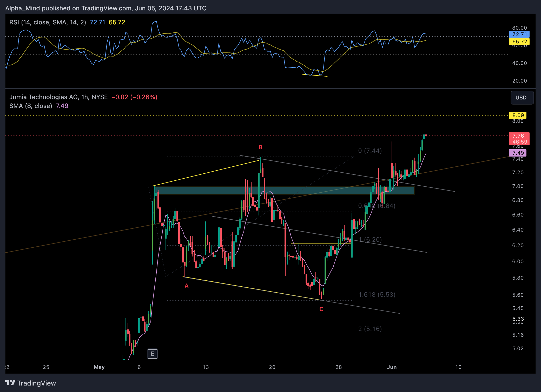Click the Fibonacci level 0 (7.44) label

click(x=370, y=151)
